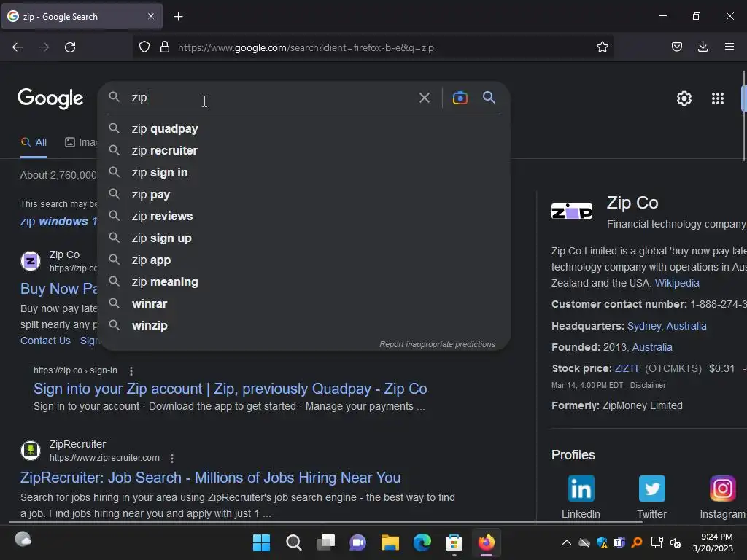Show hidden system tray icons

566,542
